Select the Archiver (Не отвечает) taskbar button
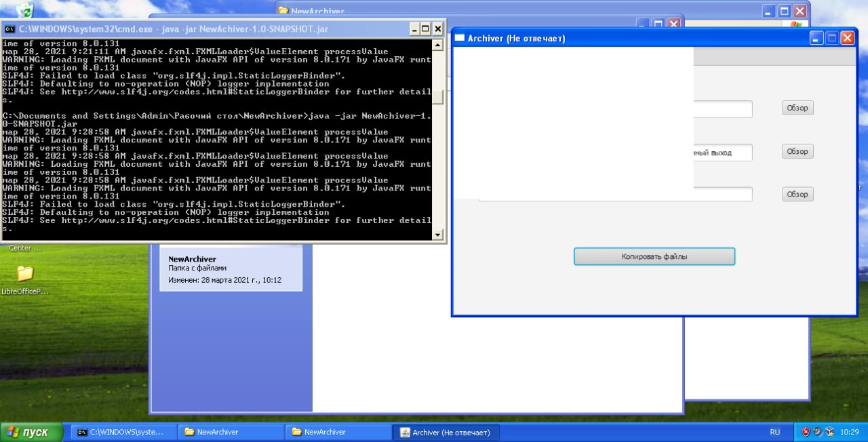The width and height of the screenshot is (868, 442). (x=446, y=432)
